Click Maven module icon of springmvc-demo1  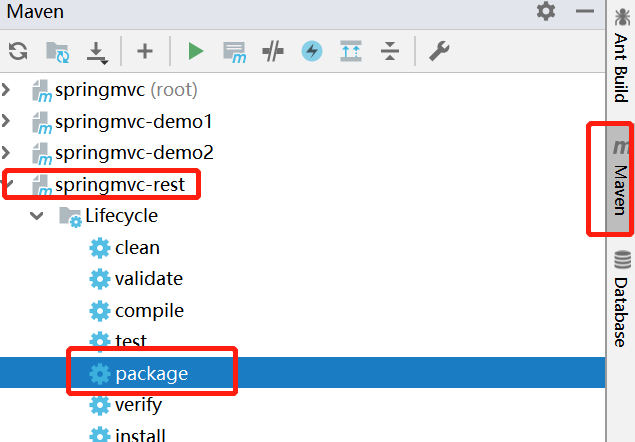coord(42,123)
